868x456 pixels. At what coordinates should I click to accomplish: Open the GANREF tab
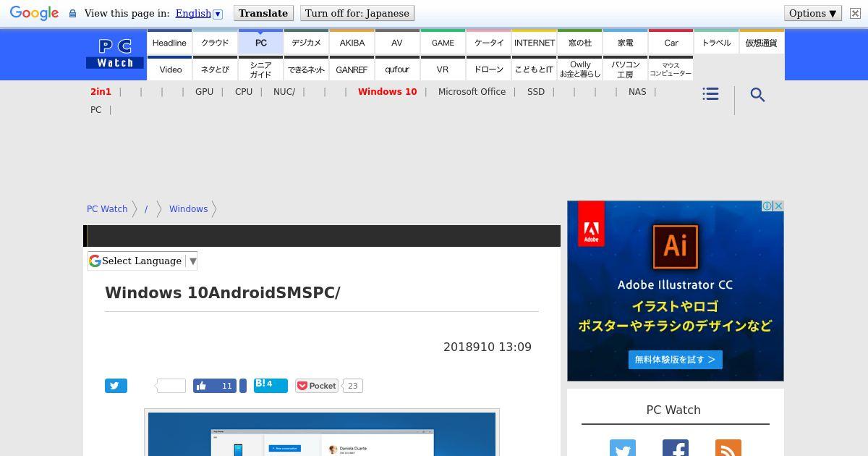click(x=352, y=69)
